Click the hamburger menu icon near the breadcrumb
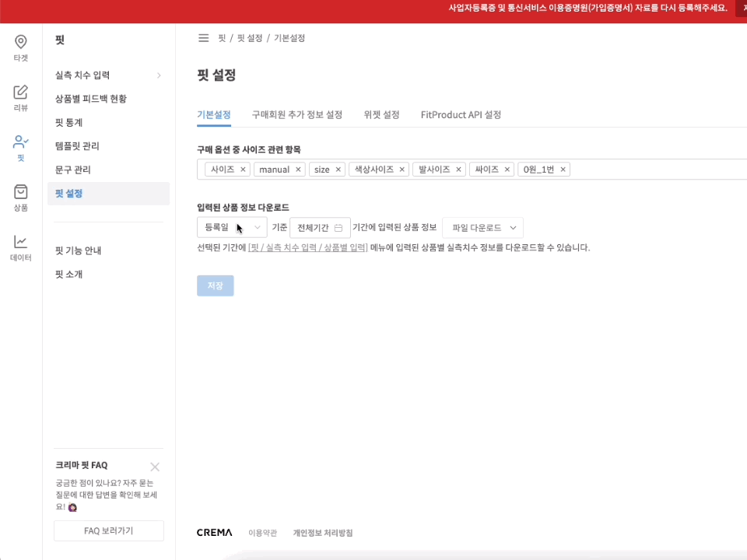The height and width of the screenshot is (560, 747). tap(203, 37)
